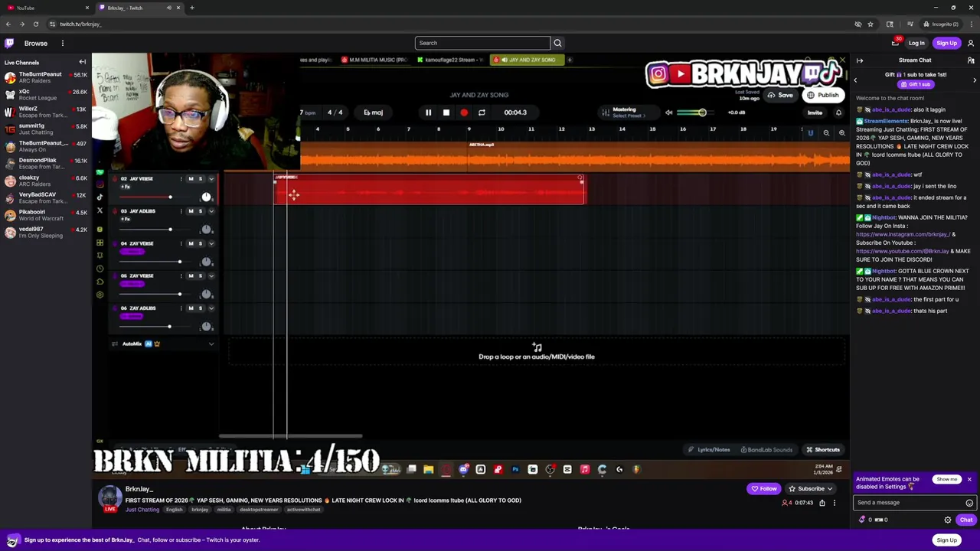Open Twitch chat settings gear

click(x=948, y=520)
